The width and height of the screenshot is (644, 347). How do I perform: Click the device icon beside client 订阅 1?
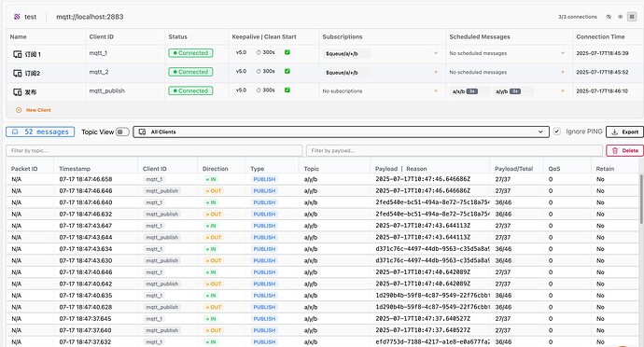click(17, 54)
